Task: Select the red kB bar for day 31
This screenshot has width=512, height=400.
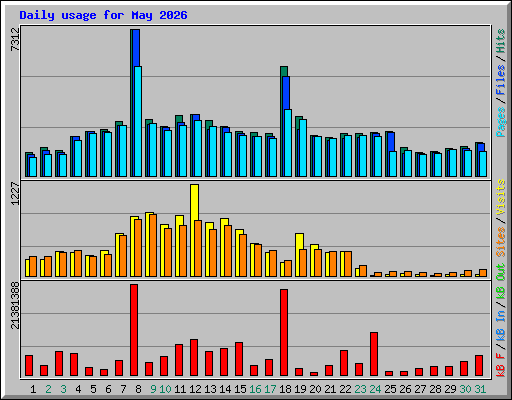Action: point(479,366)
